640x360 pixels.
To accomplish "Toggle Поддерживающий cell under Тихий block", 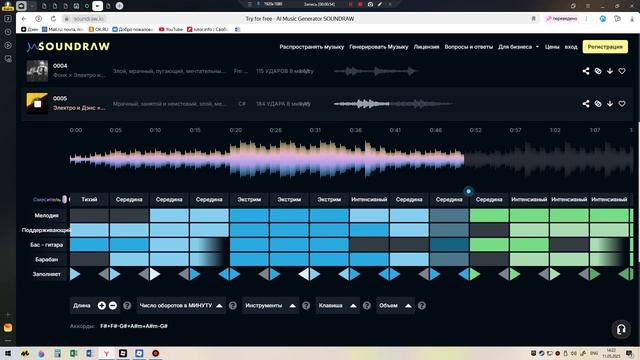I will point(89,230).
